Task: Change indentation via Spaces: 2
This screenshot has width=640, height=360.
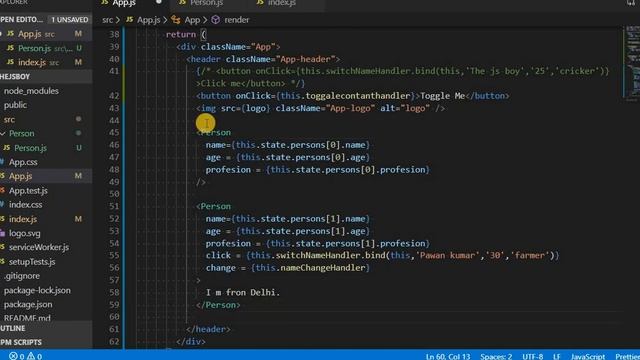Action: pyautogui.click(x=496, y=356)
